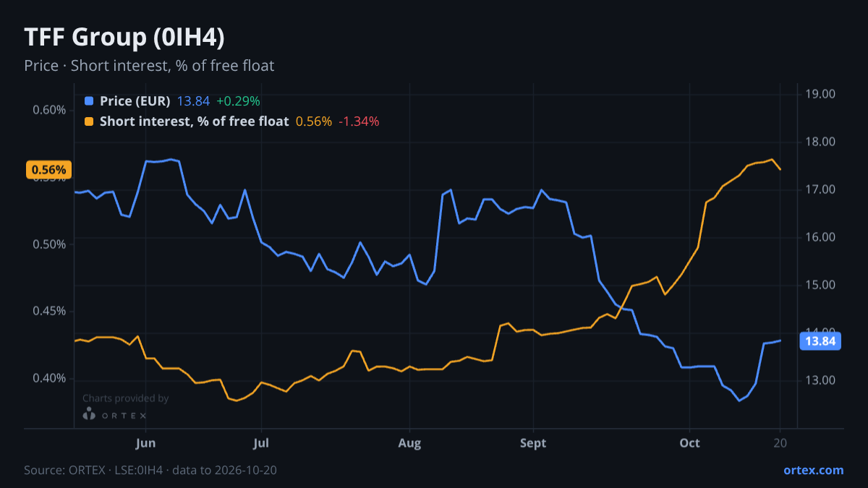Click the 19.00 right axis label

(821, 94)
